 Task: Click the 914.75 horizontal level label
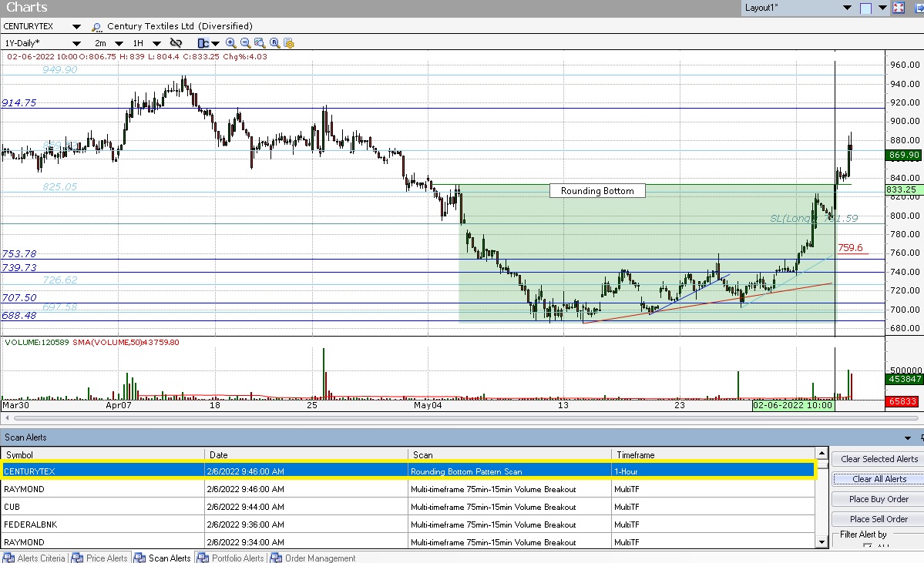pyautogui.click(x=18, y=103)
